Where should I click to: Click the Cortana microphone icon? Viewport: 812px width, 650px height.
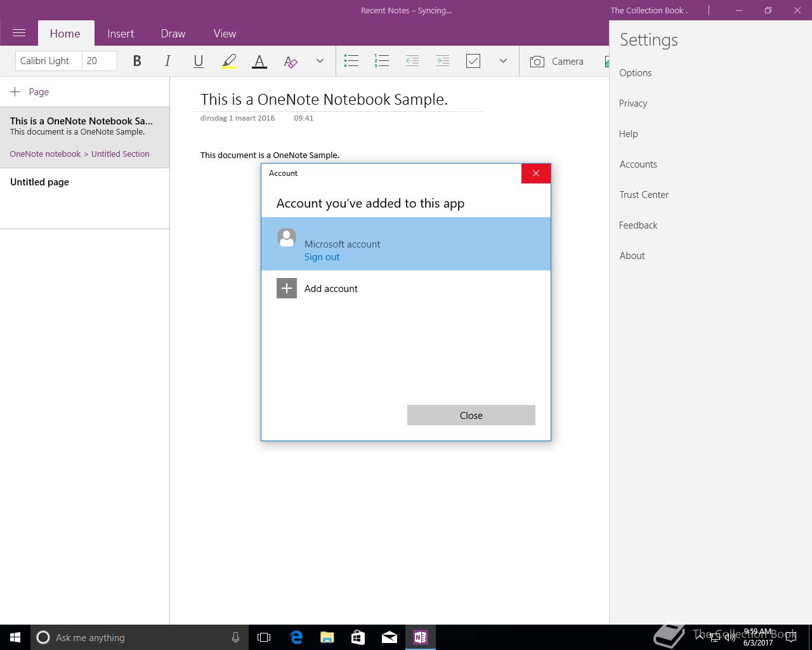click(235, 637)
